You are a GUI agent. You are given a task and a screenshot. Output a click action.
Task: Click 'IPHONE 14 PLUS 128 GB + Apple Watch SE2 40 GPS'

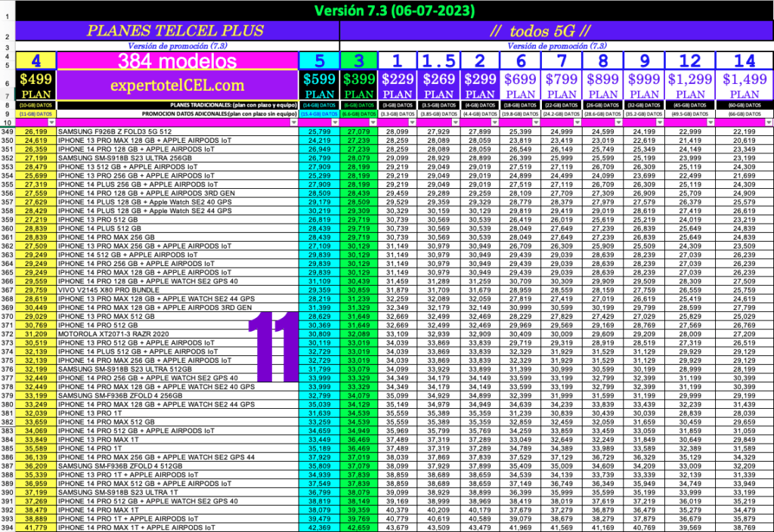[x=177, y=202]
